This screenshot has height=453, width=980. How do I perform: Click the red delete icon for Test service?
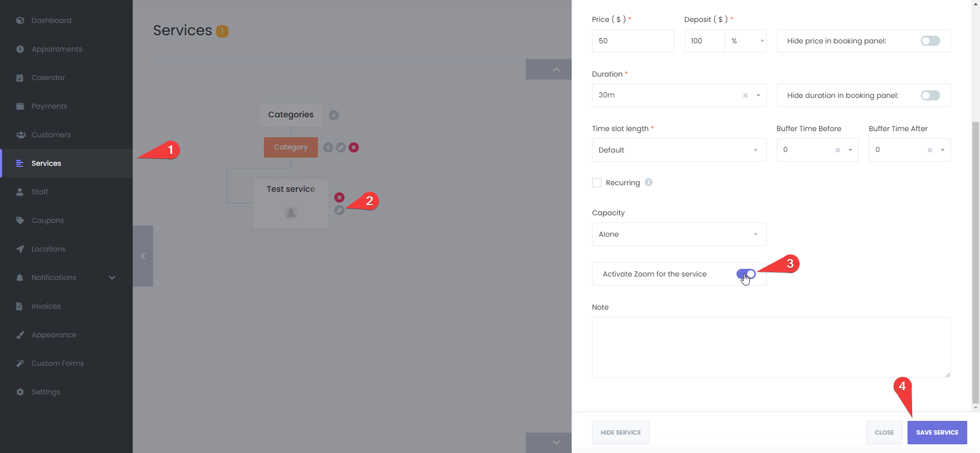(x=339, y=197)
